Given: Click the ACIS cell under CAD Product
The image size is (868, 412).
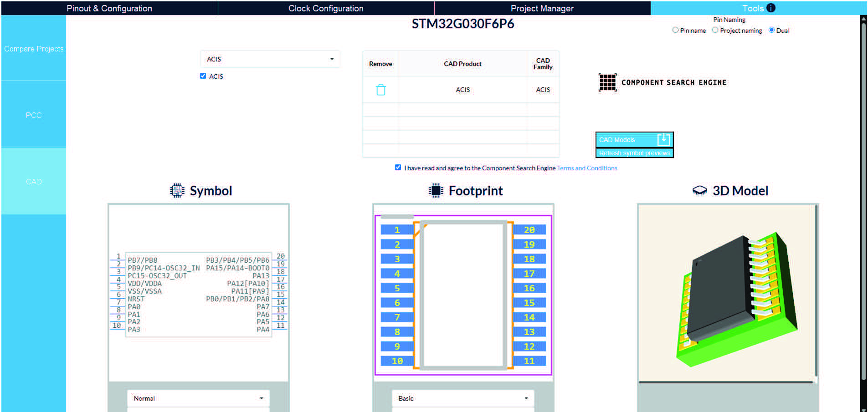Looking at the screenshot, I should [x=462, y=90].
